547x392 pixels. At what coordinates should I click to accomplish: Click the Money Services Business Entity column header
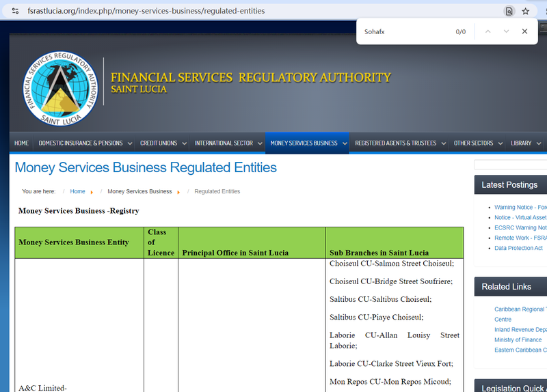[x=79, y=242]
